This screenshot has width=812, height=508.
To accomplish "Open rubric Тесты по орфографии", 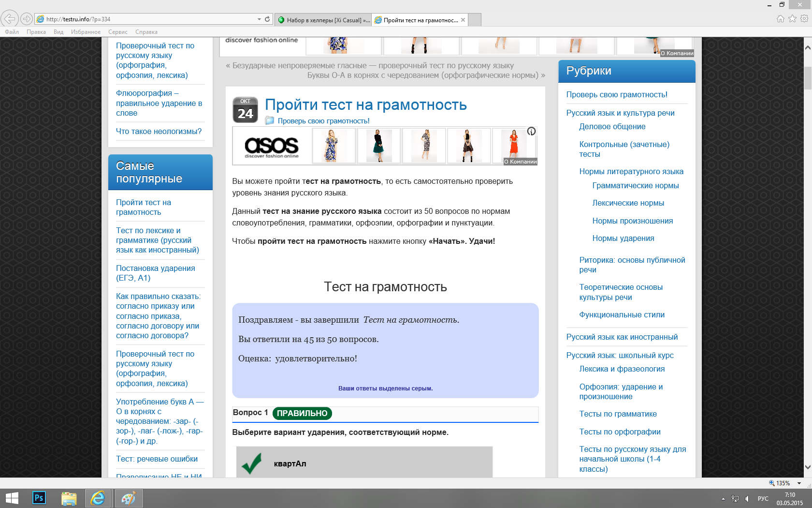I will [x=620, y=432].
